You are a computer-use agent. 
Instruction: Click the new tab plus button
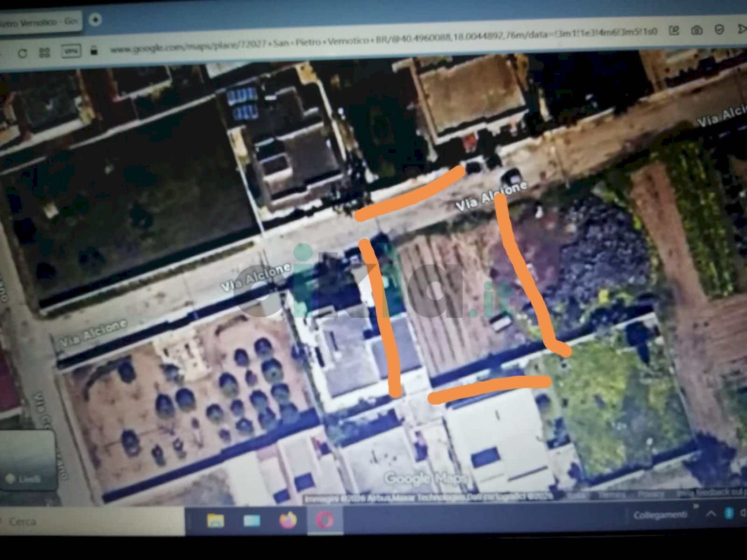95,20
